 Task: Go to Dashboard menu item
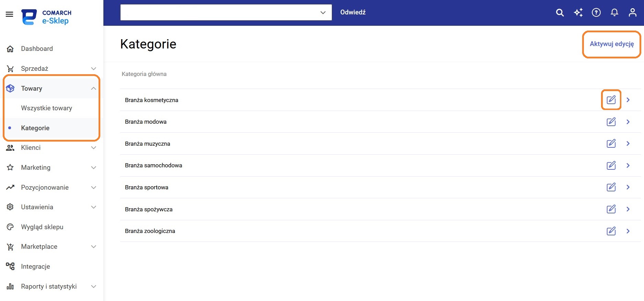click(37, 49)
